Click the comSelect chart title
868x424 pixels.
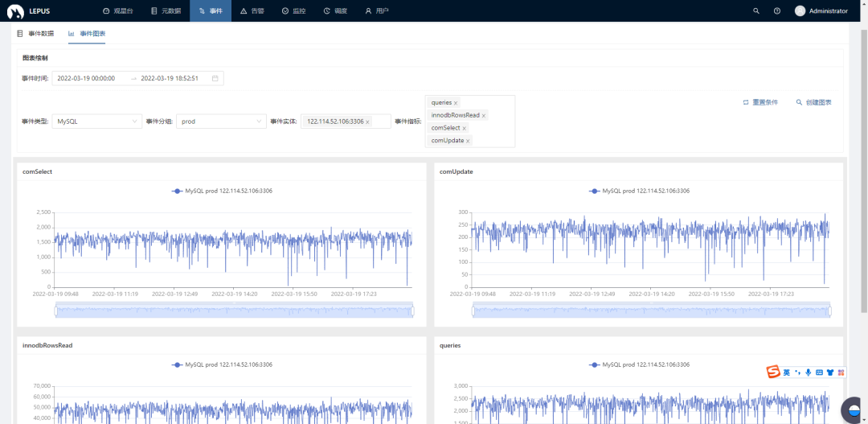[x=38, y=172]
